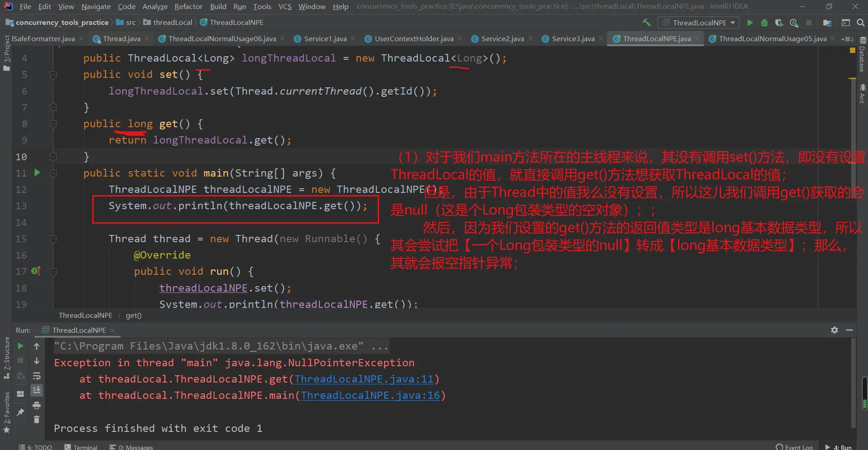Collapse the main method fold marker
Viewport: 868px width, 450px height.
pos(53,173)
